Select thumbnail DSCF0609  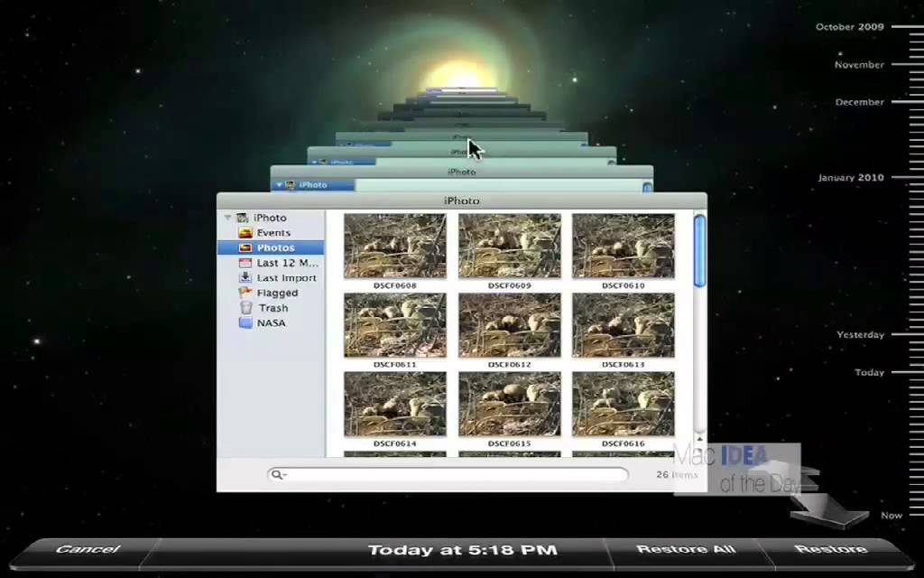click(x=509, y=246)
